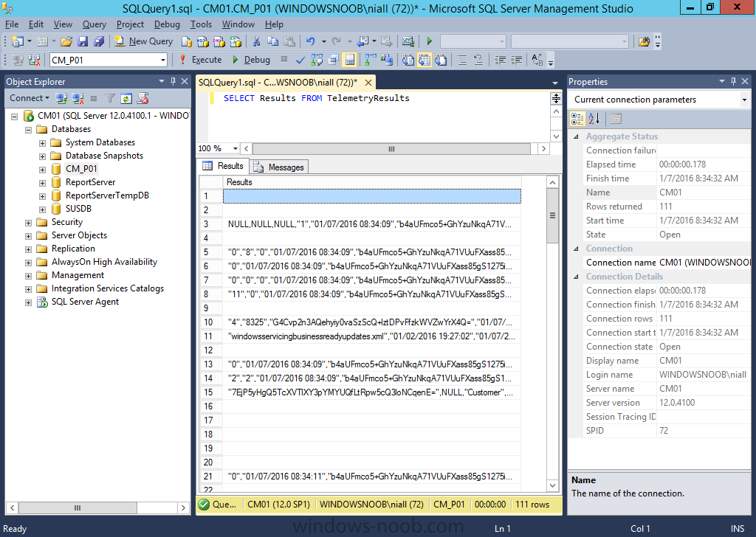Switch Properties to Alphabetical sort
Image resolution: width=756 pixels, height=537 pixels.
[x=594, y=118]
